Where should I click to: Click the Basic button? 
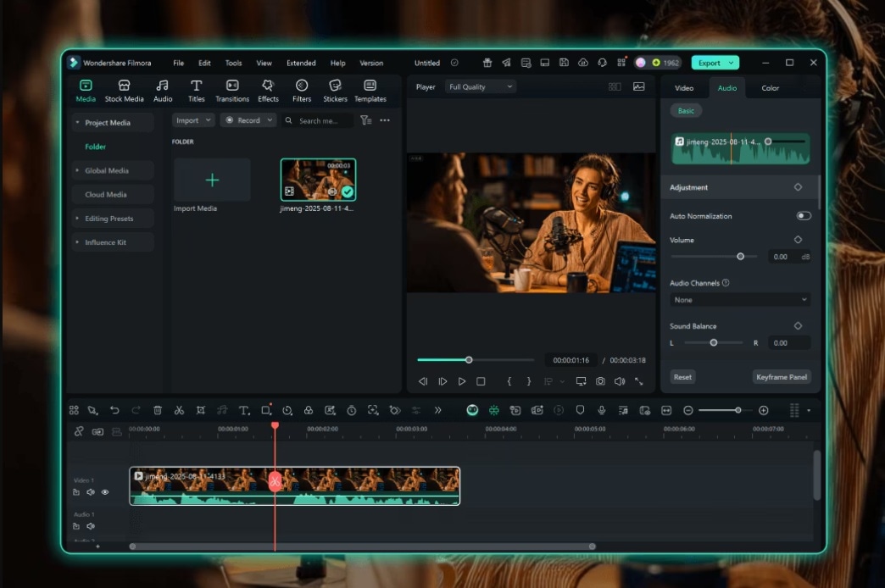[686, 111]
